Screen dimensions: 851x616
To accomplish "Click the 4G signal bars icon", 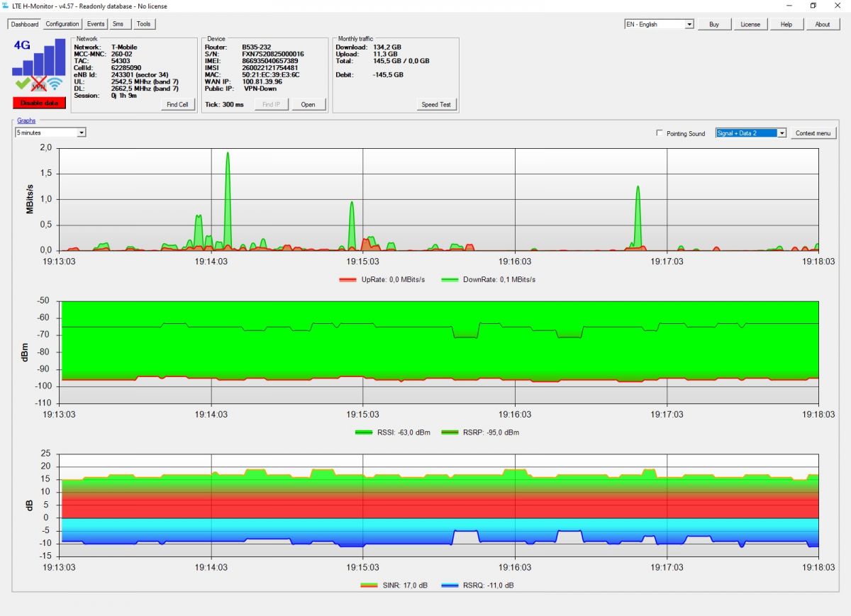I will pyautogui.click(x=39, y=57).
